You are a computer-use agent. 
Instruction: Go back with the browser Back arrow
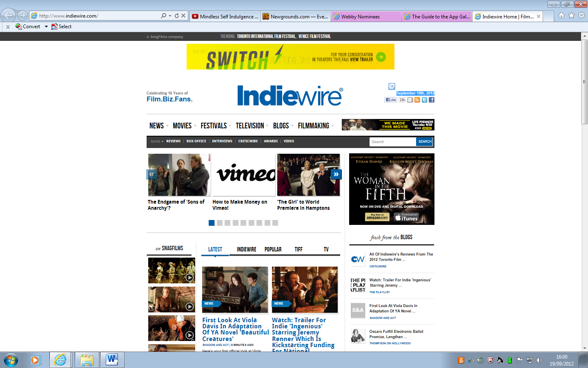pos(8,16)
